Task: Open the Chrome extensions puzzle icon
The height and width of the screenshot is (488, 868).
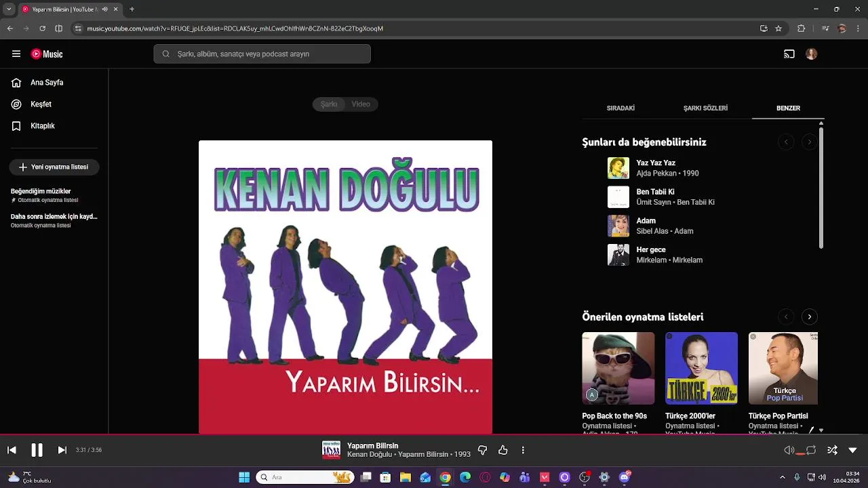Action: pos(801,28)
